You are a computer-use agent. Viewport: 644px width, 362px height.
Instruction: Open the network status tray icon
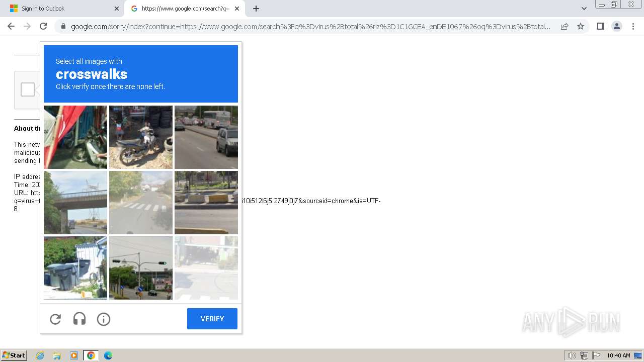click(584, 355)
